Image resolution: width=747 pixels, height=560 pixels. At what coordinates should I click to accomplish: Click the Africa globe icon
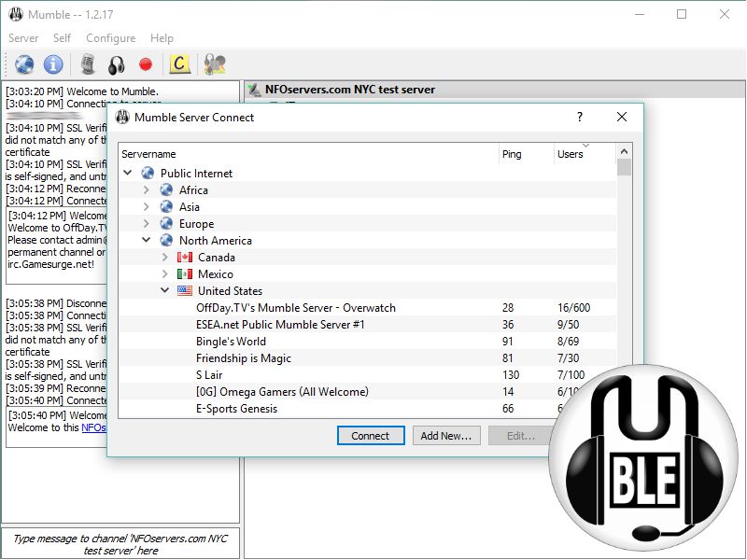(x=166, y=190)
